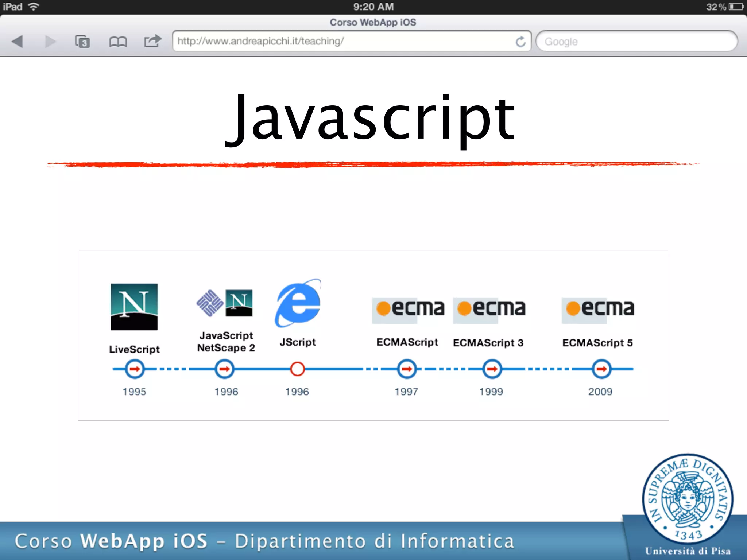Viewport: 747px width, 560px height.
Task: Click the ecma logo above ECMAScript 5
Action: [x=598, y=310]
